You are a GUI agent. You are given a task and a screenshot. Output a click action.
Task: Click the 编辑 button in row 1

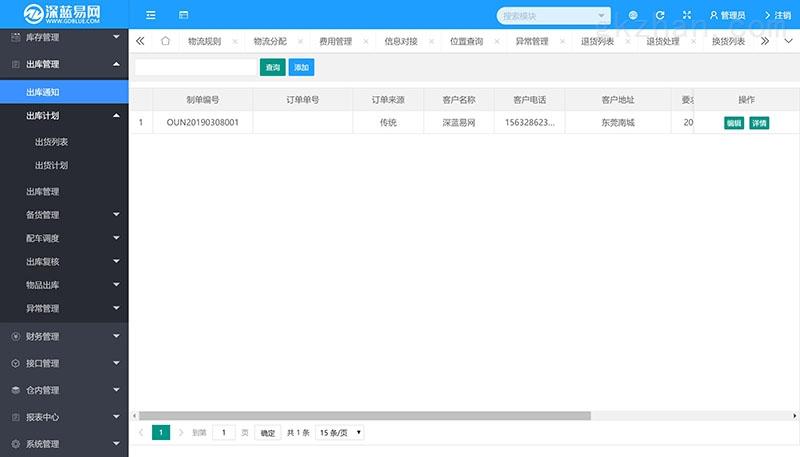pos(734,123)
